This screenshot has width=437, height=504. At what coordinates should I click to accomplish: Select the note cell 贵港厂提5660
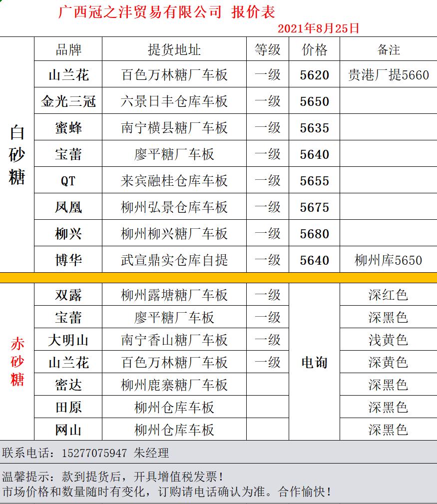(x=388, y=75)
